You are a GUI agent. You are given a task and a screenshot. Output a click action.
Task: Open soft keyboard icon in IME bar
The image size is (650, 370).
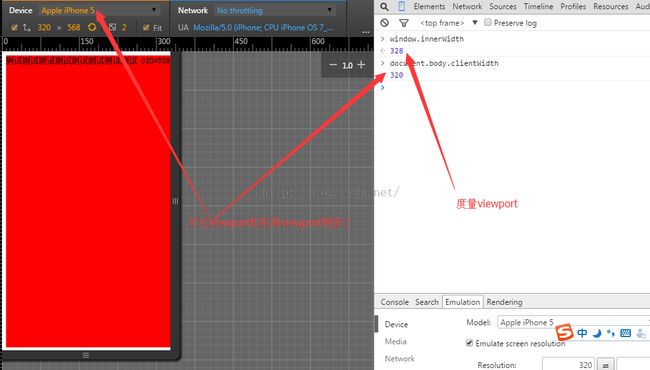coord(626,333)
